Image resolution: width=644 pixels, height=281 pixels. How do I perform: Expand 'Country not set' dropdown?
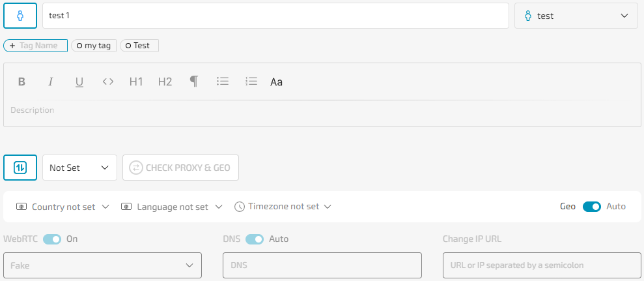[x=63, y=207]
